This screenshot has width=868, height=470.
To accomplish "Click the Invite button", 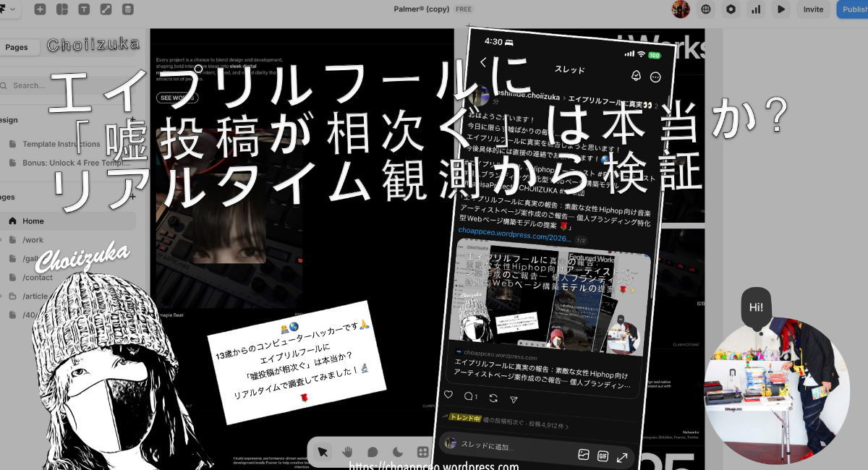I will click(813, 9).
